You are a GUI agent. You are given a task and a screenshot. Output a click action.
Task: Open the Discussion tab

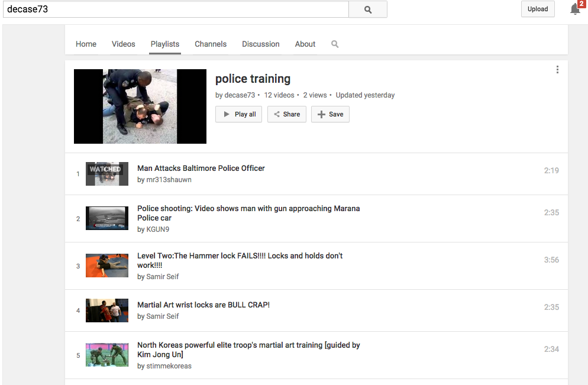[261, 44]
